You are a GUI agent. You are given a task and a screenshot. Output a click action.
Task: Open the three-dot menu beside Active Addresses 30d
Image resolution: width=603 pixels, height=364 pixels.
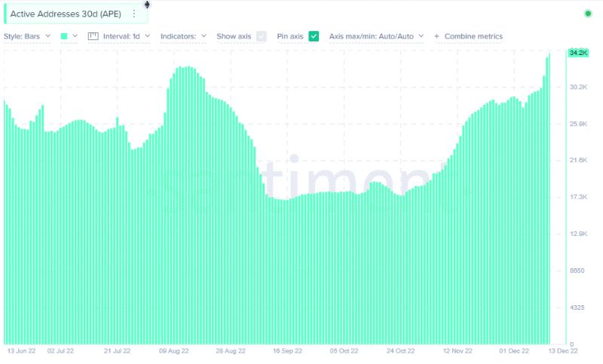click(134, 14)
